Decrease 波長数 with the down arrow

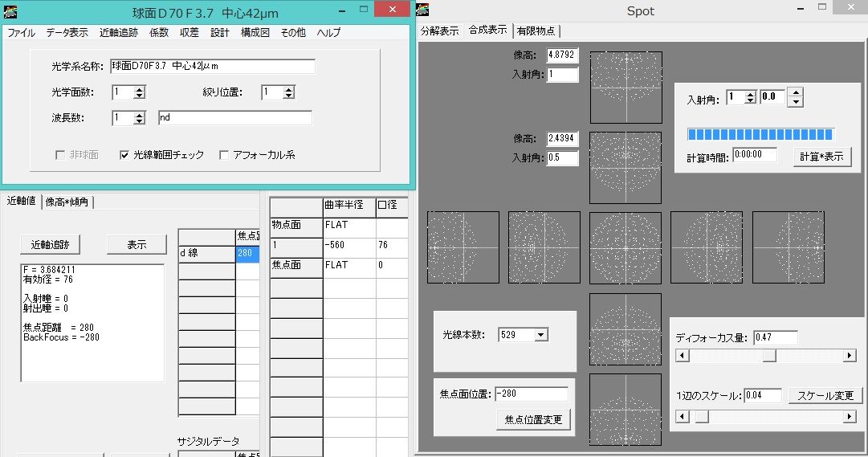[140, 121]
